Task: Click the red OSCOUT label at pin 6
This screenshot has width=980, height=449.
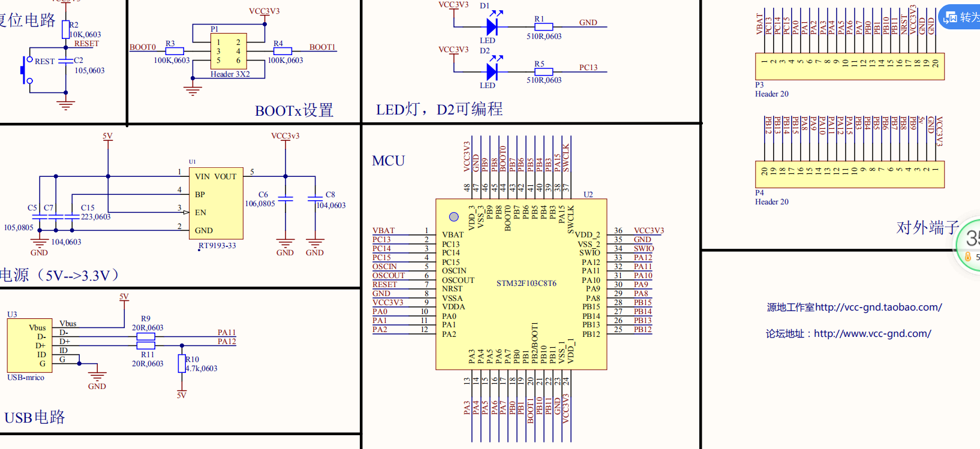Action: coord(389,276)
